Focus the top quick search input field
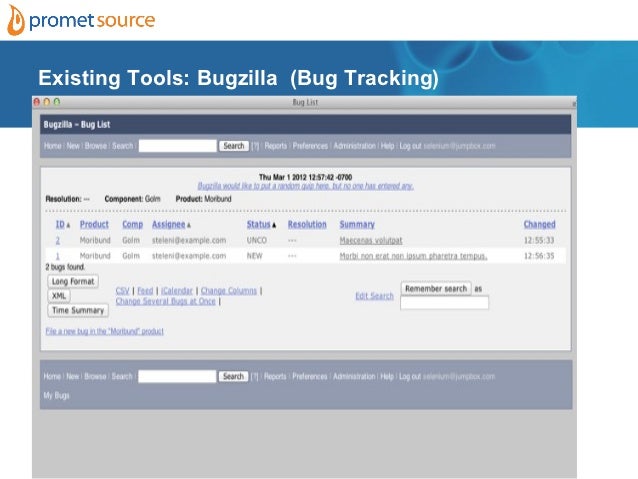This screenshot has height=479, width=638. pyautogui.click(x=177, y=146)
